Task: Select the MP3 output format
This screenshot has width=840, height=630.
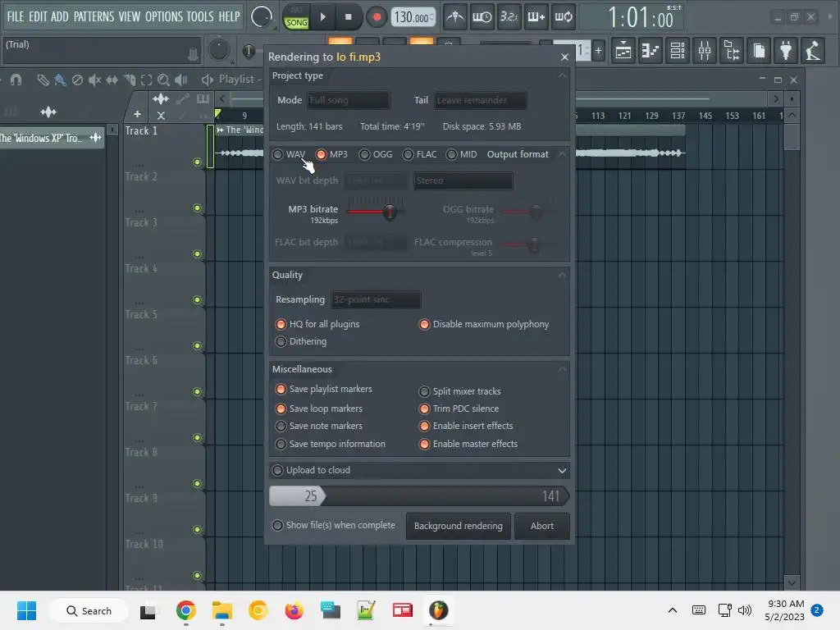Action: click(x=321, y=154)
